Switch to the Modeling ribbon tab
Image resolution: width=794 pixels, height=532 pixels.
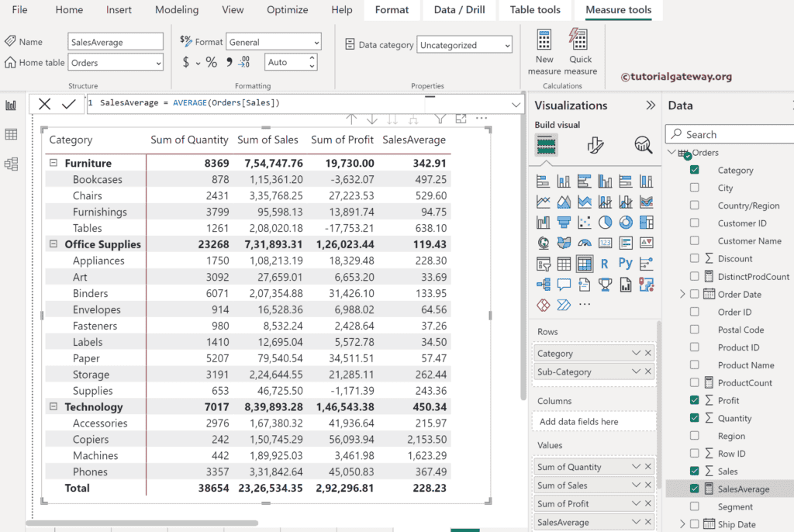pyautogui.click(x=177, y=10)
